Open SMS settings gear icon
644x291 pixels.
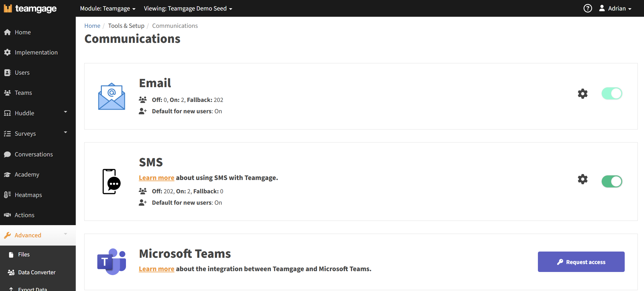pos(582,179)
